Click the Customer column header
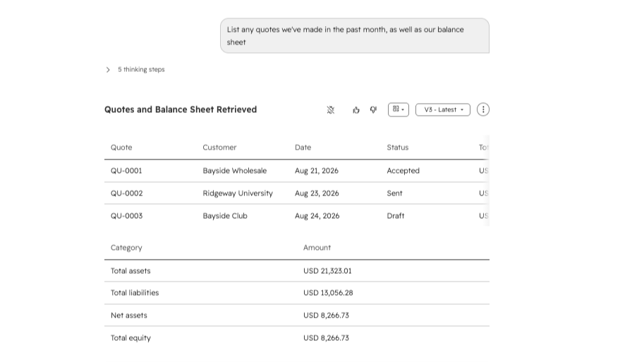Image resolution: width=644 pixels, height=362 pixels. click(220, 147)
